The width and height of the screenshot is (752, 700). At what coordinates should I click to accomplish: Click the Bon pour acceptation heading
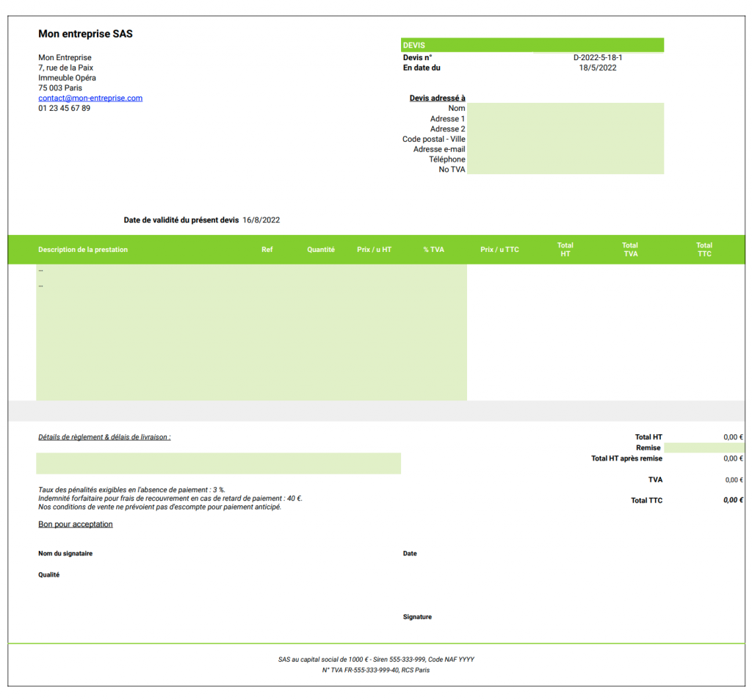coord(76,524)
